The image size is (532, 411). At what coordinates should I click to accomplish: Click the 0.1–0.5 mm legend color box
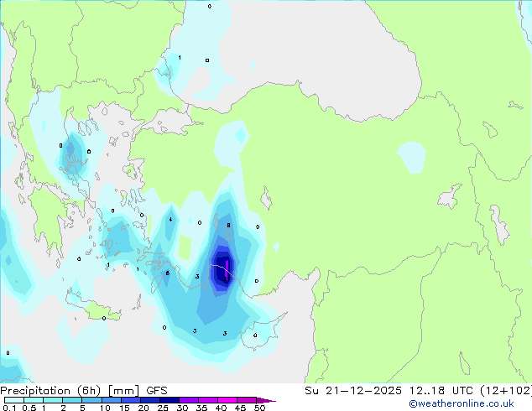coord(14,400)
